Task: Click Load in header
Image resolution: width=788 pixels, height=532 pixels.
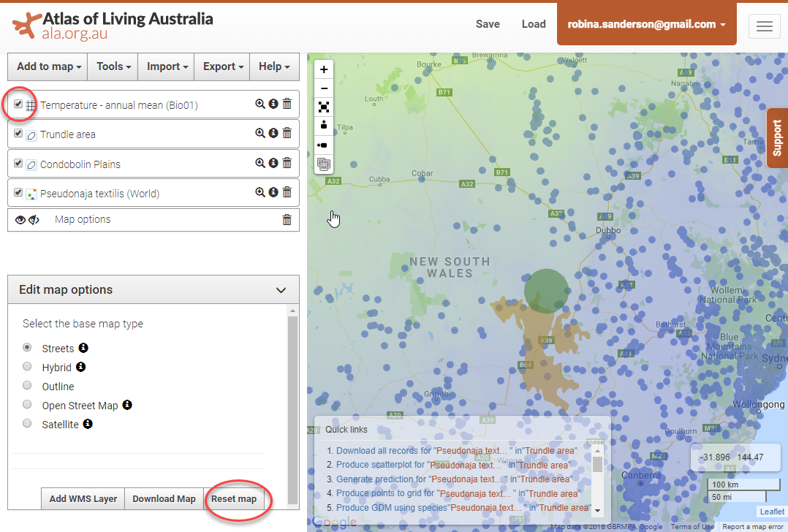Action: (x=534, y=24)
